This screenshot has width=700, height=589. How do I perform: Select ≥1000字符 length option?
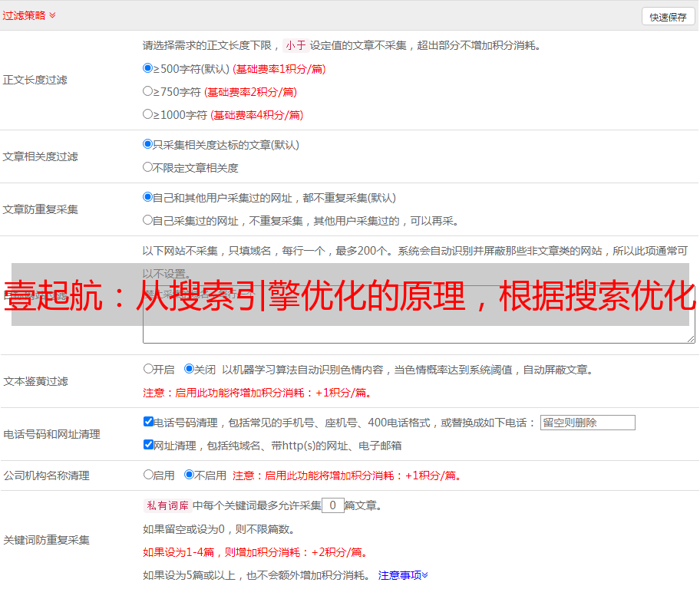pyautogui.click(x=147, y=114)
